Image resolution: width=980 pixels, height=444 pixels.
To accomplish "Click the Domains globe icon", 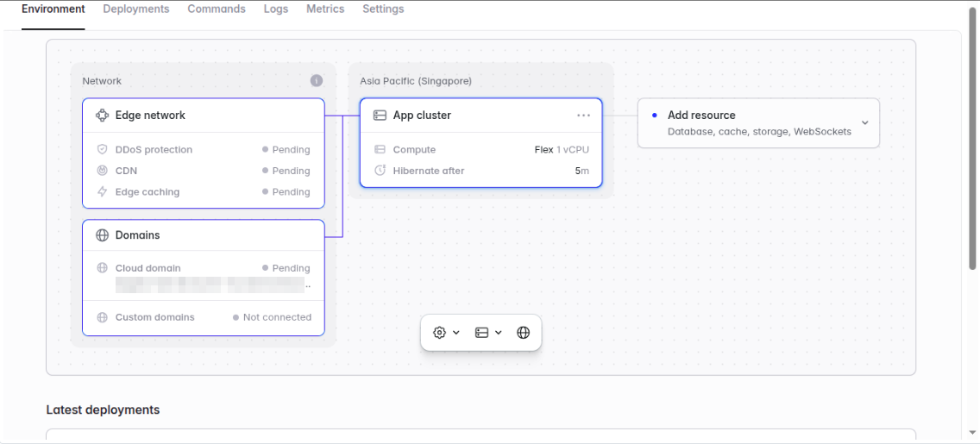I will 103,235.
